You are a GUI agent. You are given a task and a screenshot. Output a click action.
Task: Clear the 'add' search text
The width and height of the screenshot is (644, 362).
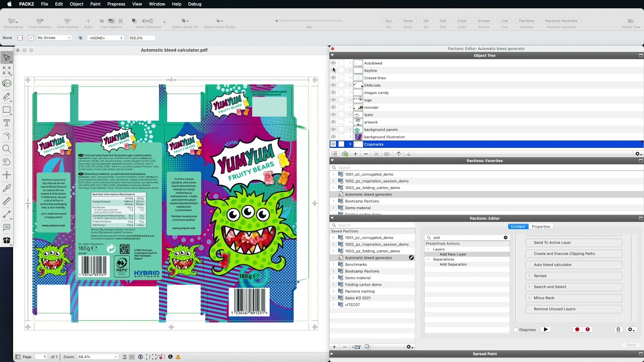(506, 238)
